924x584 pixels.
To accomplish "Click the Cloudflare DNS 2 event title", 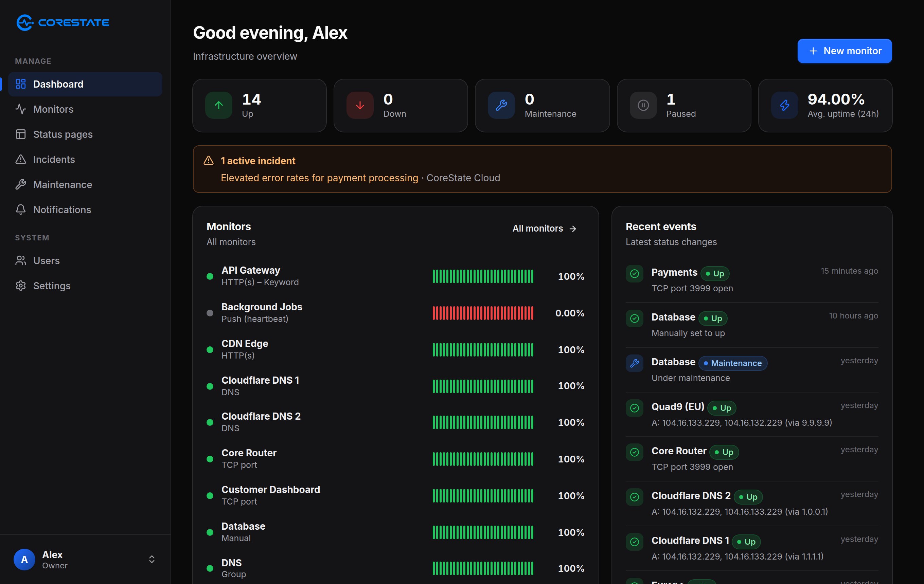I will (691, 495).
